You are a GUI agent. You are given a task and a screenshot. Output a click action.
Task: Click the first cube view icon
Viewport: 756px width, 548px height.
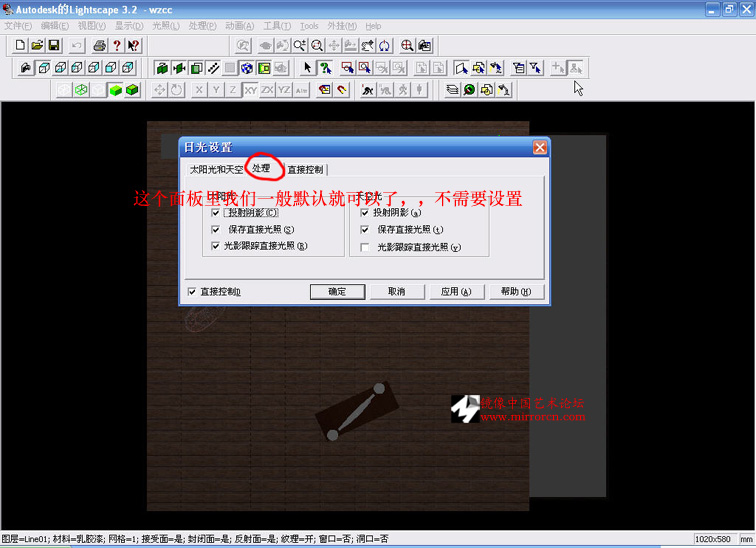pos(43,67)
